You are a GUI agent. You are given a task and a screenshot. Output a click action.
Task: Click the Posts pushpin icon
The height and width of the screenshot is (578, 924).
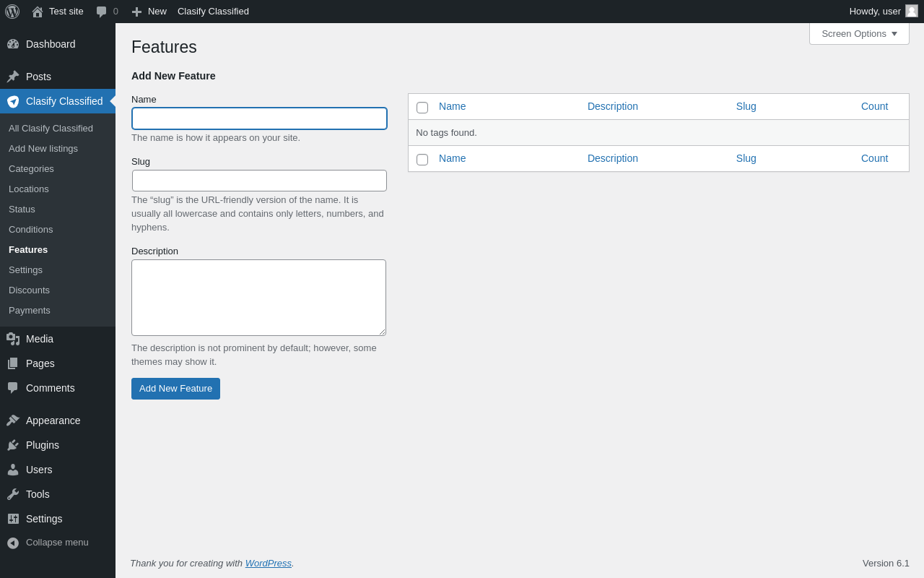point(13,77)
